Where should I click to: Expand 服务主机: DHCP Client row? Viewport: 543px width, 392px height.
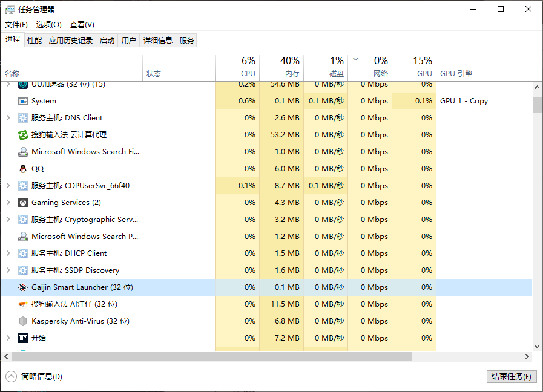coord(8,253)
